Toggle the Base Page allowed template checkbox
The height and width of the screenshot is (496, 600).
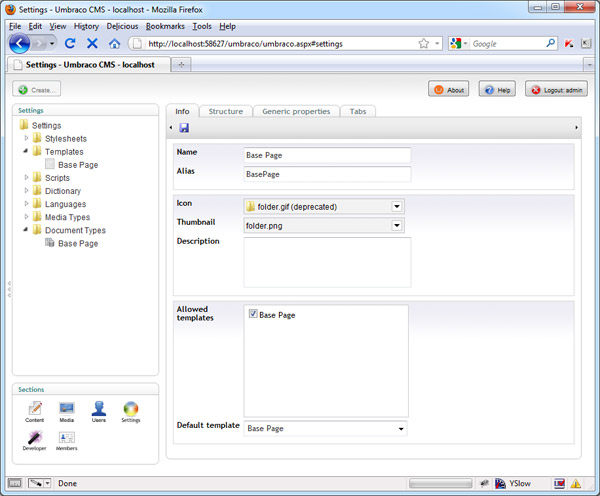(253, 314)
